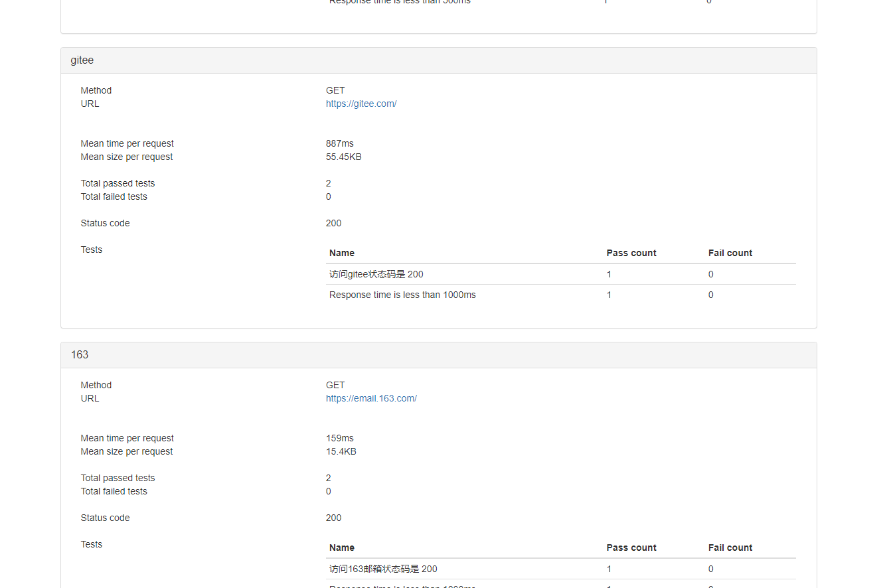Click GET method value in 163 panel
Image resolution: width=889 pixels, height=588 pixels.
coord(335,385)
